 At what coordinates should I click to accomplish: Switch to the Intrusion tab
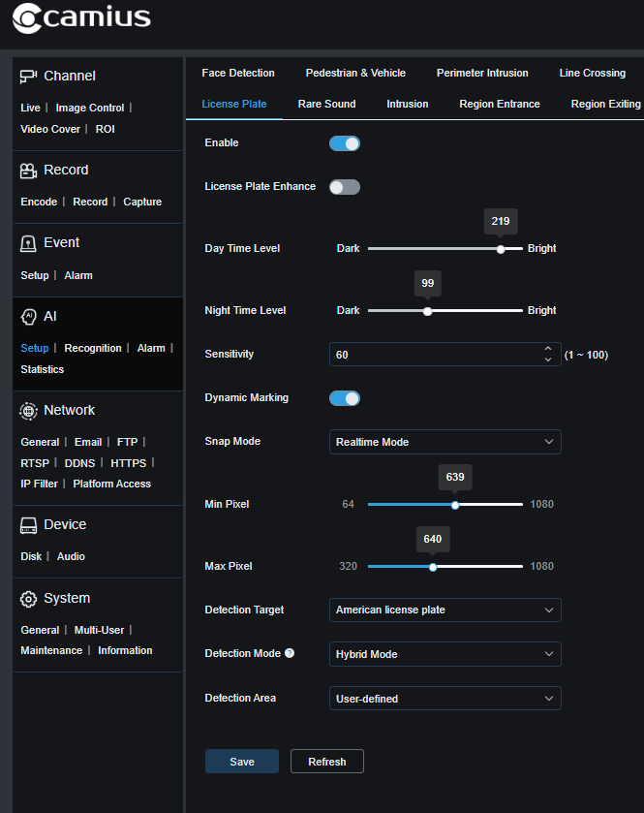coord(408,105)
